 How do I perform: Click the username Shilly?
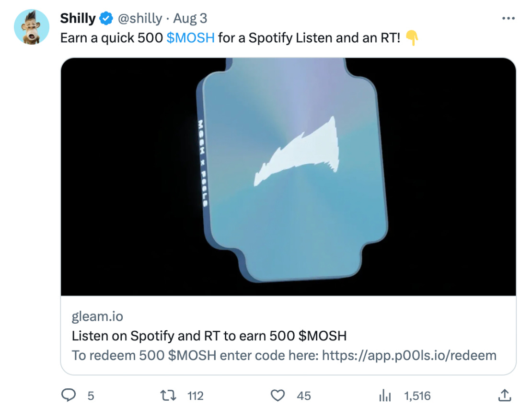pyautogui.click(x=78, y=18)
